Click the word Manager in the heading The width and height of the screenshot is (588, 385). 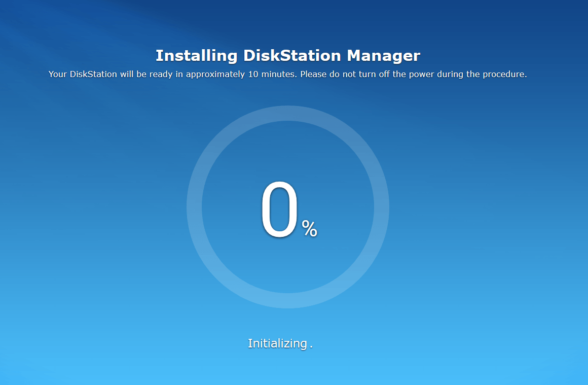384,55
